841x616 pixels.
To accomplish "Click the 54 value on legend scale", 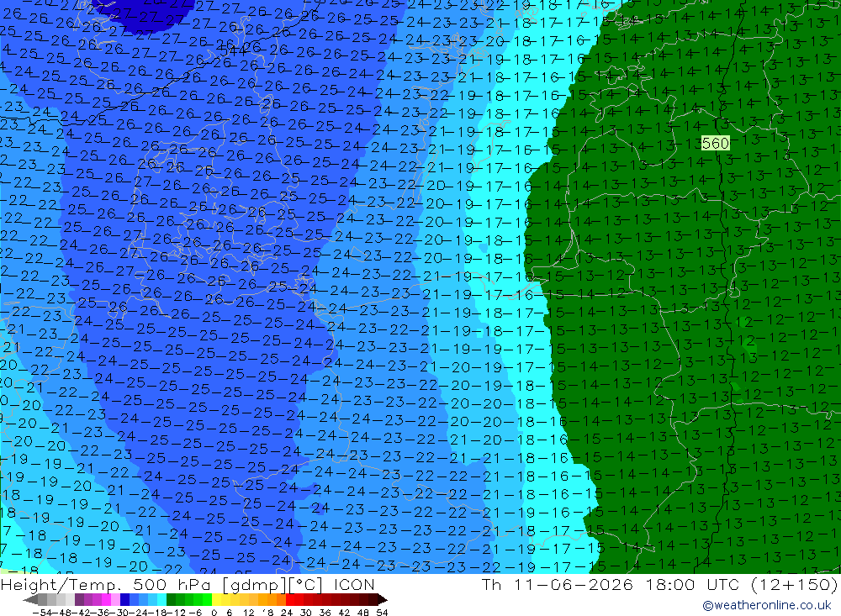I will pos(382,613).
